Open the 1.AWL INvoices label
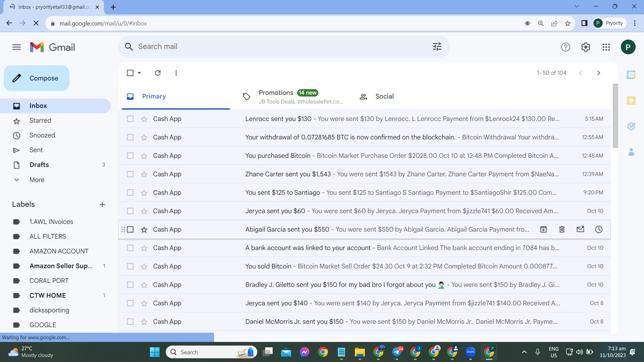644x362 pixels. (51, 222)
